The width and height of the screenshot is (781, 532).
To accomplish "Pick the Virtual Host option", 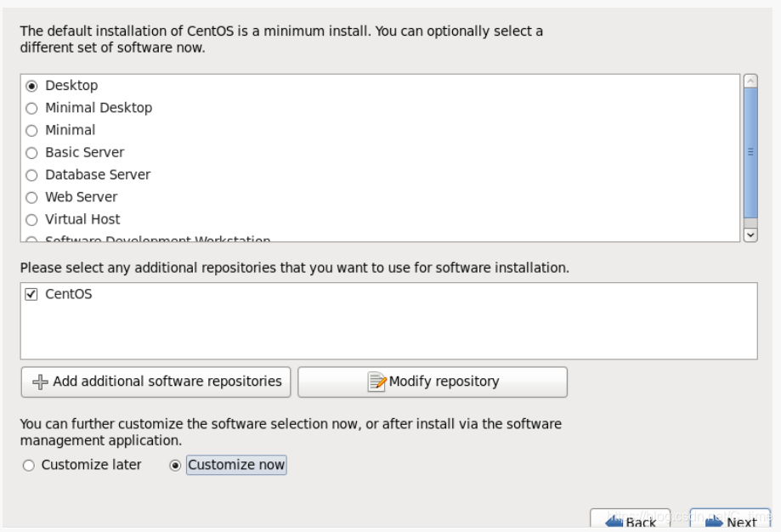I will [31, 219].
